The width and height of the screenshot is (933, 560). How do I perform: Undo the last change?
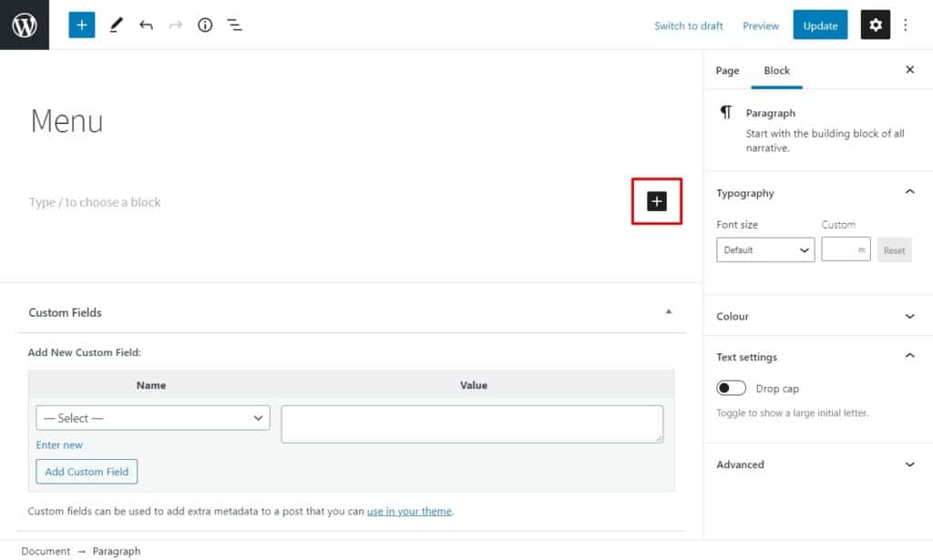(x=146, y=25)
